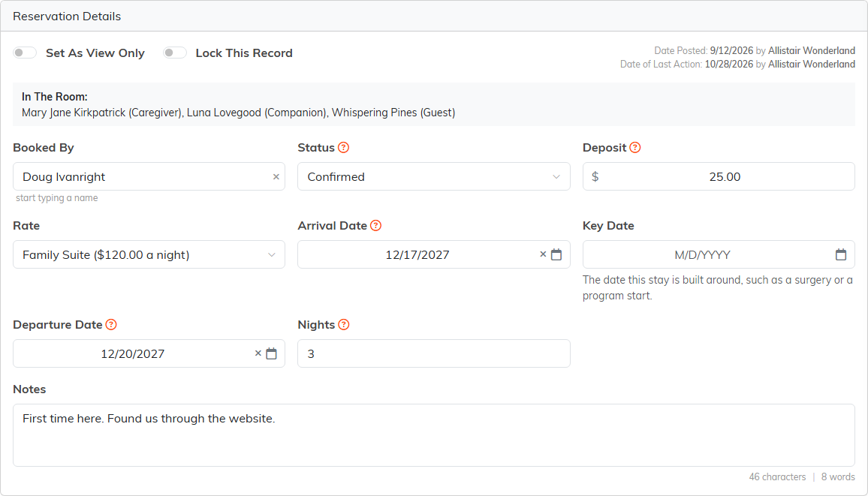The height and width of the screenshot is (496, 868).
Task: Click the Nights input field
Action: click(433, 353)
